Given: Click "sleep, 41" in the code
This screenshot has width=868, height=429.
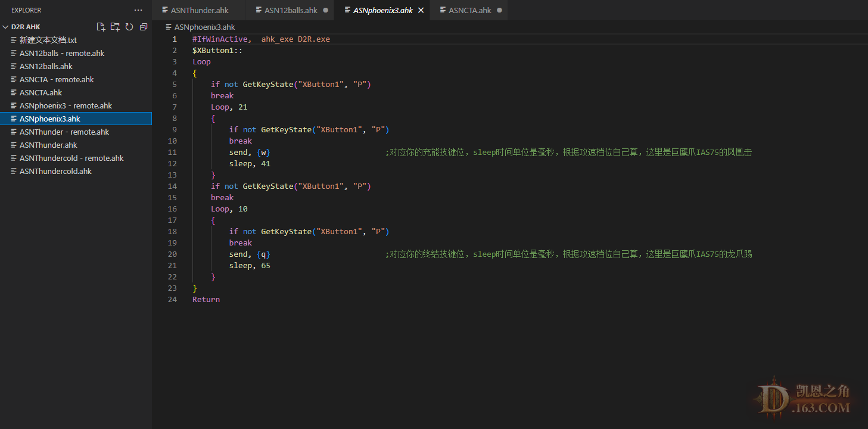Looking at the screenshot, I should pyautogui.click(x=250, y=163).
